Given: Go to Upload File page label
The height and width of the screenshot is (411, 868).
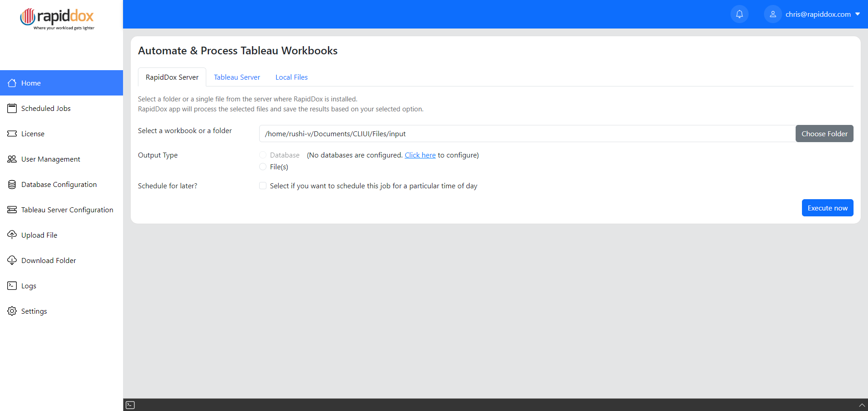Looking at the screenshot, I should click(39, 235).
